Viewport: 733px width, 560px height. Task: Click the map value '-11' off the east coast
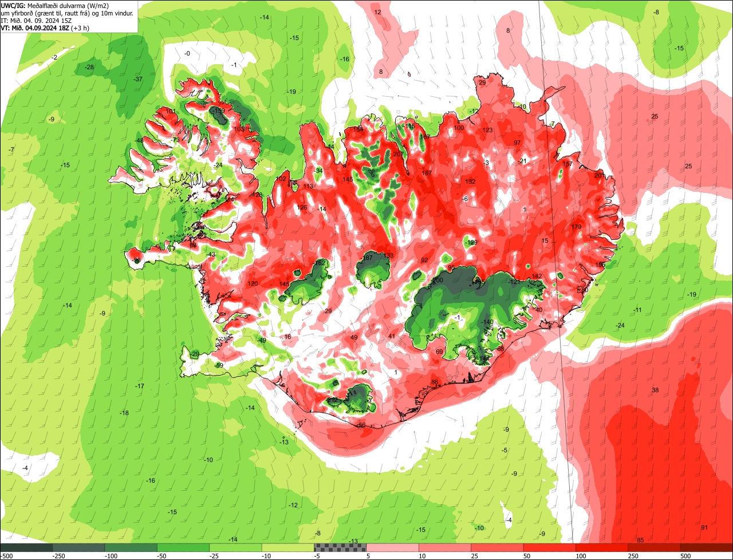point(638,310)
